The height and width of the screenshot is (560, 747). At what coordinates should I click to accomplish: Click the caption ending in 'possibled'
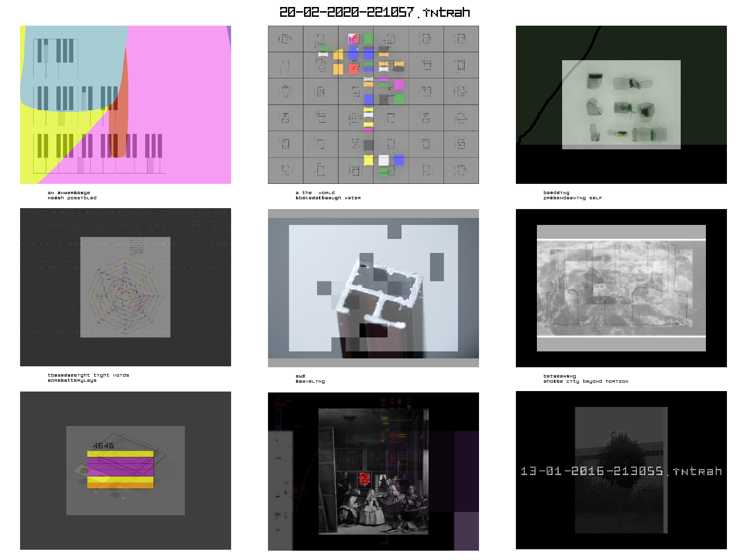(x=72, y=198)
